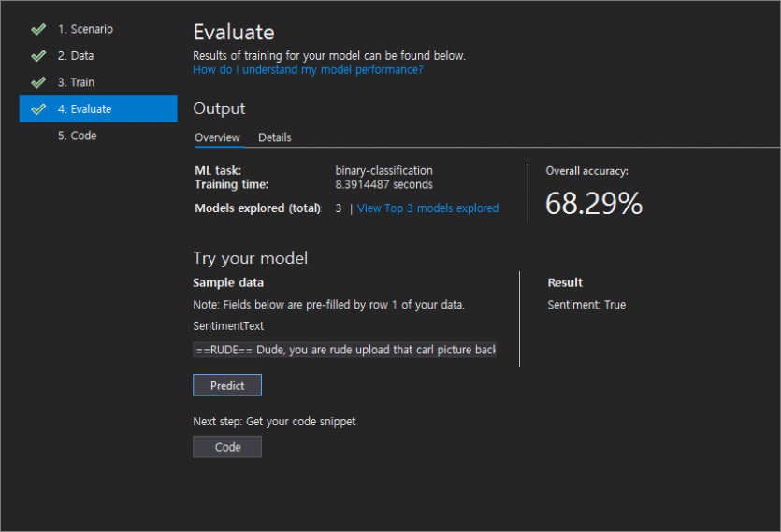Open the 2. Data step
Image resolution: width=781 pixels, height=532 pixels.
tap(75, 56)
